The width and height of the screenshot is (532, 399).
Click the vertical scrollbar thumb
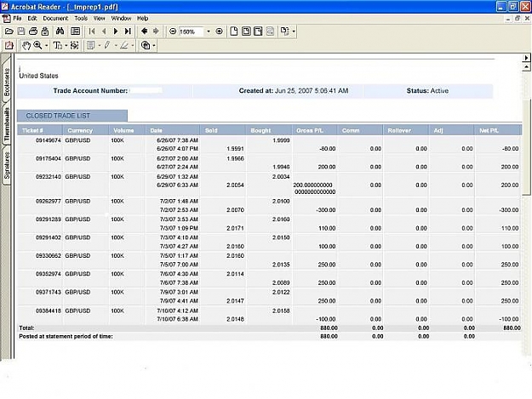526,147
